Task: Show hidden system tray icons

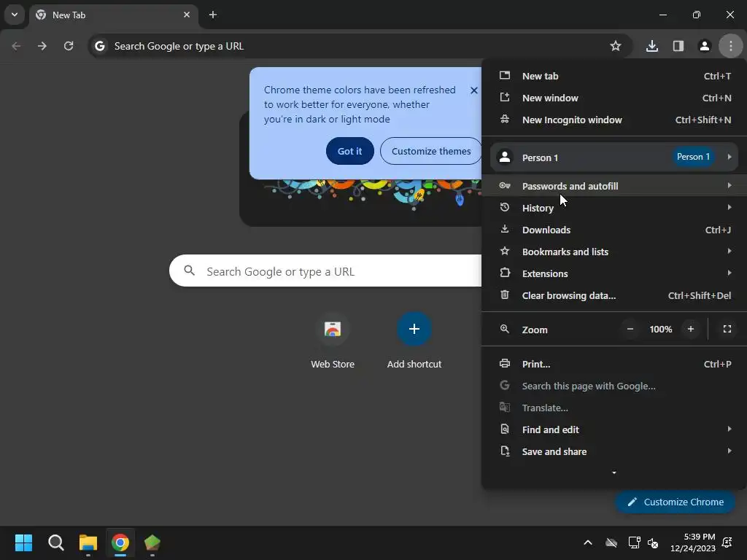Action: pyautogui.click(x=588, y=542)
